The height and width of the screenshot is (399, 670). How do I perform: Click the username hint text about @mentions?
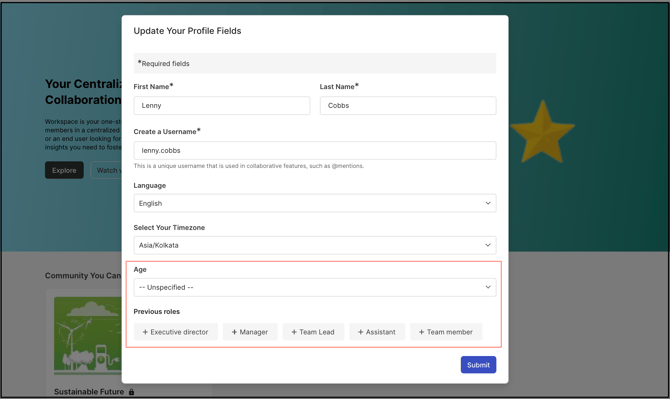[249, 166]
